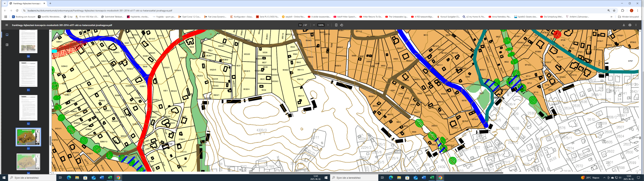This screenshot has width=644, height=181.
Task: Click the fit to page icon
Action: tap(336, 25)
